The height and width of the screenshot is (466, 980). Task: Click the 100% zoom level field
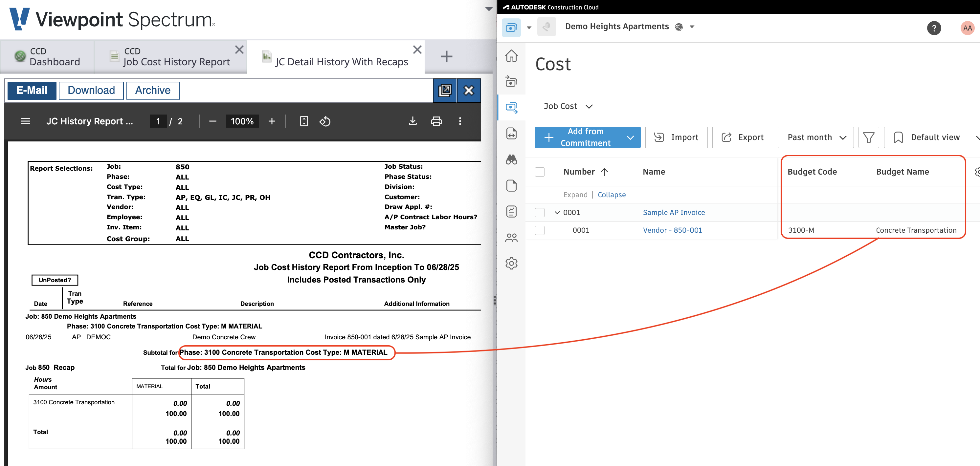tap(242, 121)
